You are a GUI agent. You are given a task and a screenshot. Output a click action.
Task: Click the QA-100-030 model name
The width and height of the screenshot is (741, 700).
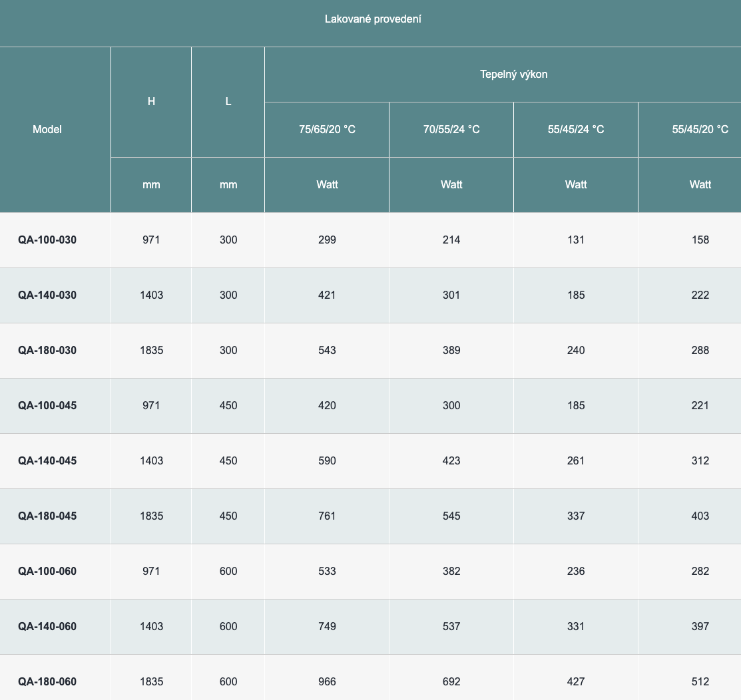tap(47, 240)
